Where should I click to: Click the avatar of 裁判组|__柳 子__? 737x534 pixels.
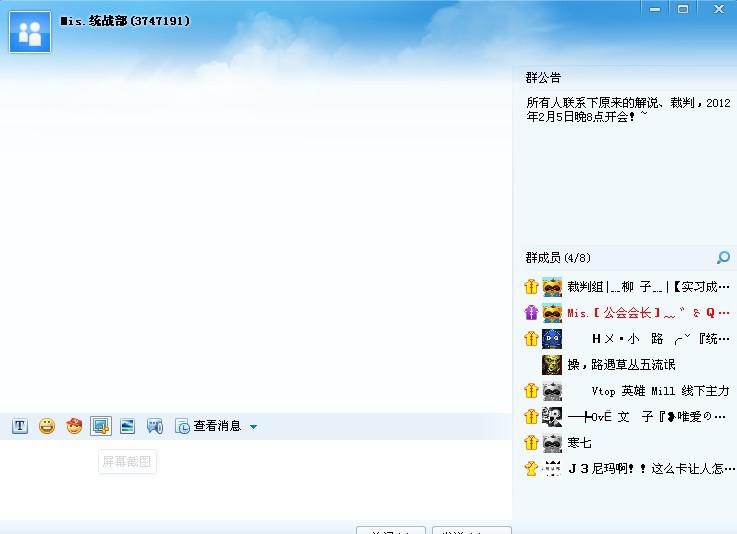(552, 287)
